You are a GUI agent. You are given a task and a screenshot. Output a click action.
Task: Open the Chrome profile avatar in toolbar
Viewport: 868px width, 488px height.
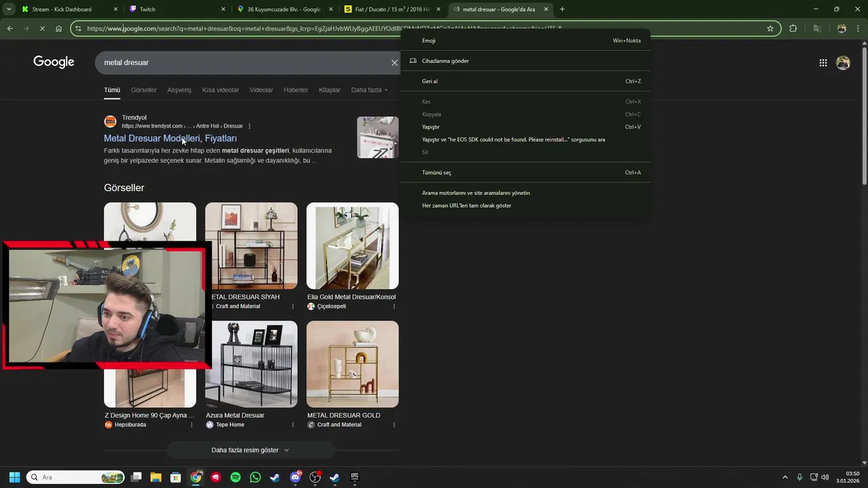[842, 28]
